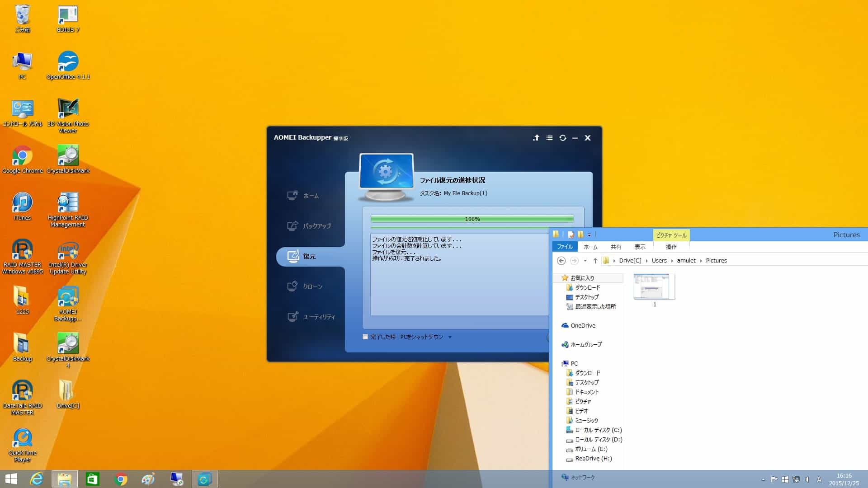Click AOMEI Backupper taskbar icon

pyautogui.click(x=204, y=479)
